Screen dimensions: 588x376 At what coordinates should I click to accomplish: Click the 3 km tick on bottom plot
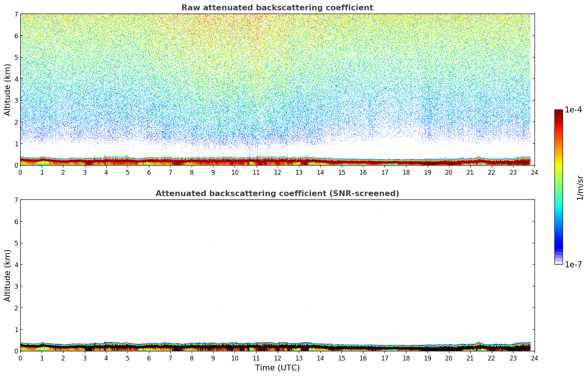point(16,286)
